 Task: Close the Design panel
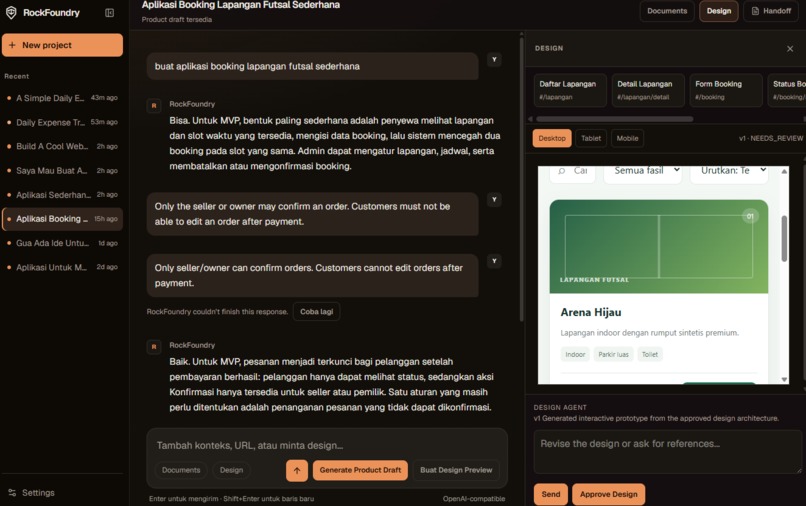click(x=790, y=49)
